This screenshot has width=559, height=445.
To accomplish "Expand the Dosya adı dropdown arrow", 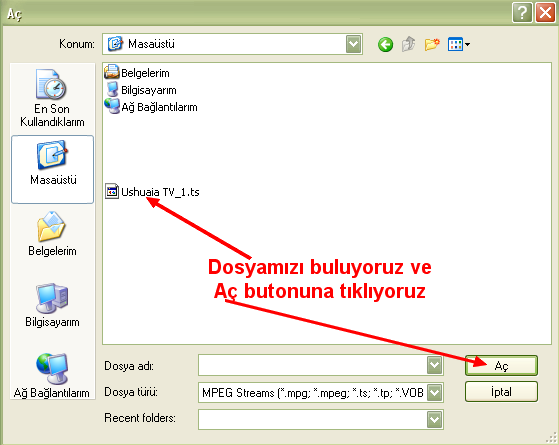I will click(x=434, y=365).
